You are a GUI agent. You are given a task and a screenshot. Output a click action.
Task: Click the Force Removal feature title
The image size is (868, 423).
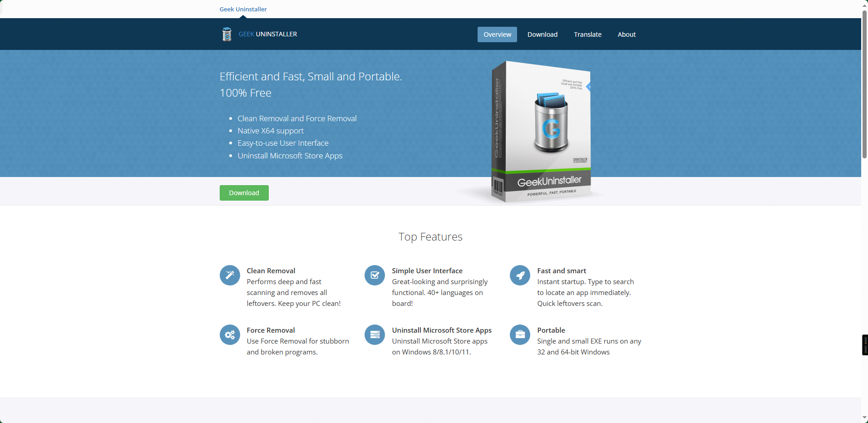click(271, 330)
